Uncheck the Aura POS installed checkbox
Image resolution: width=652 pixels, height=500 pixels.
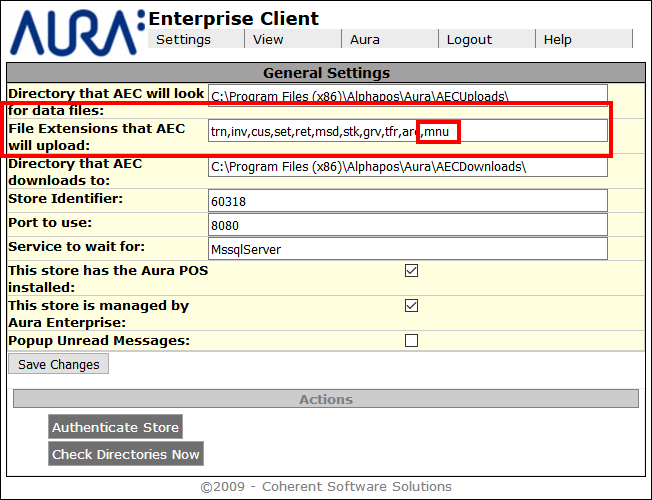click(x=411, y=270)
